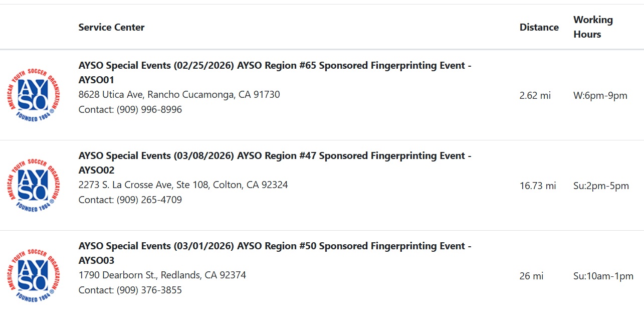Click AYSO logo for the Redlands event
This screenshot has width=644, height=324.
click(34, 276)
